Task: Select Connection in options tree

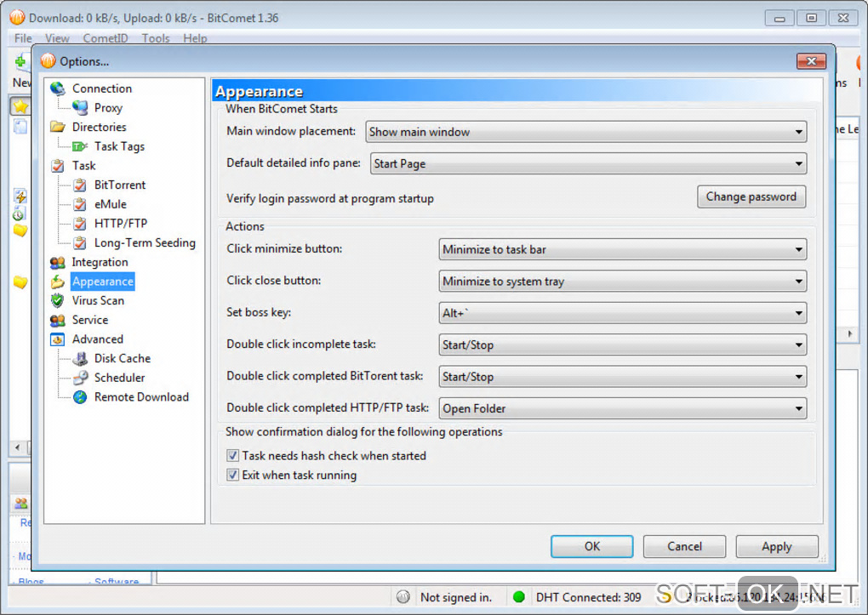Action: tap(102, 88)
